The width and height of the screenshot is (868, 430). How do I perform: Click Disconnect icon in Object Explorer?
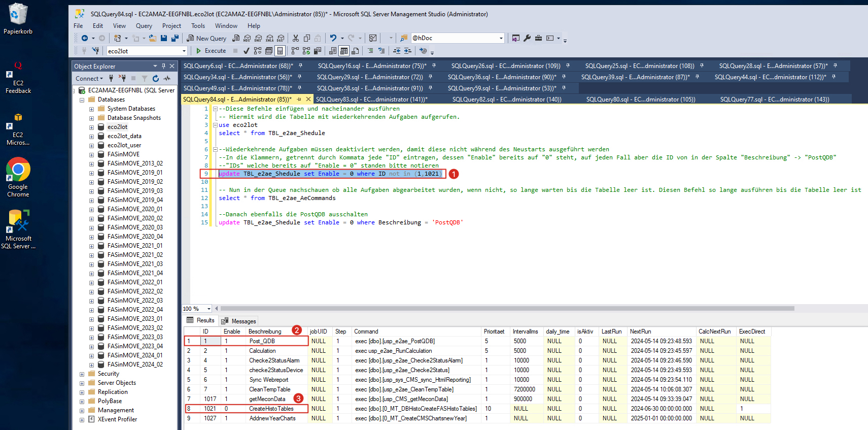point(122,79)
